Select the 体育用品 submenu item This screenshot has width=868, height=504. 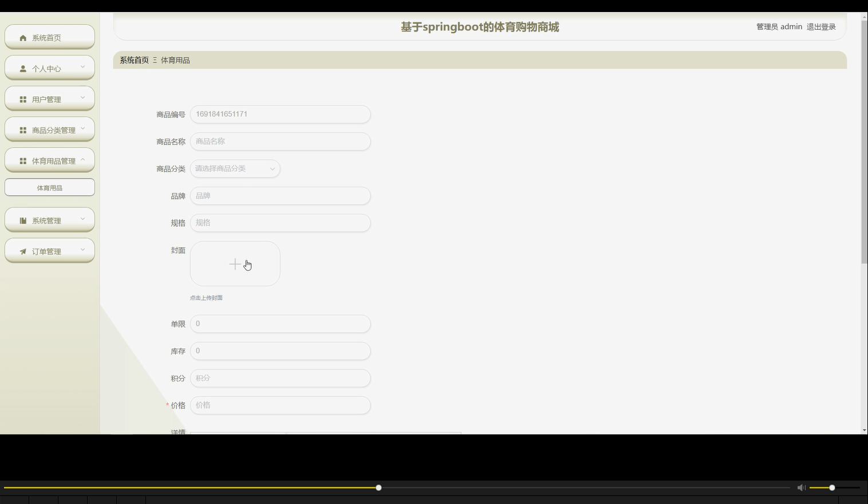click(x=50, y=187)
